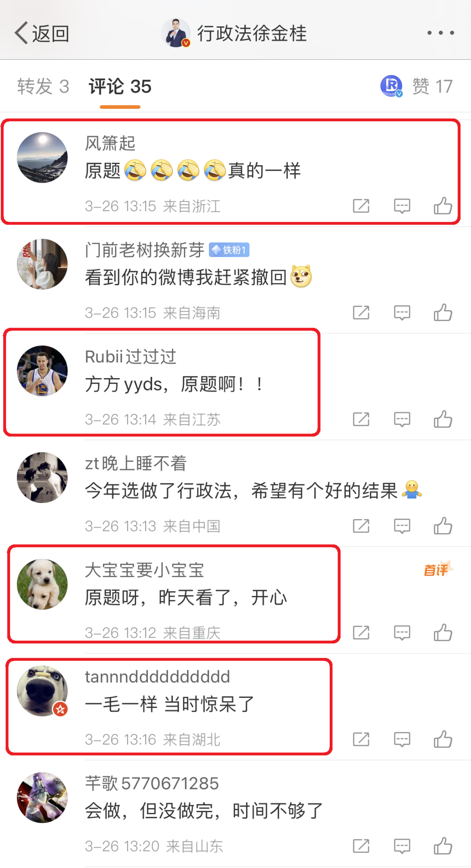Like zt晚上睡不着's comment
This screenshot has width=471, height=868.
click(443, 526)
